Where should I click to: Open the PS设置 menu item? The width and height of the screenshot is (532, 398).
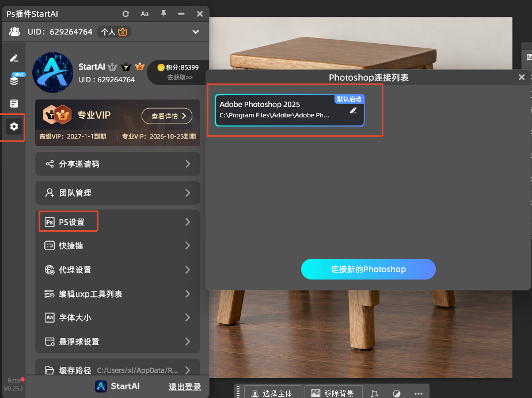[x=117, y=222]
